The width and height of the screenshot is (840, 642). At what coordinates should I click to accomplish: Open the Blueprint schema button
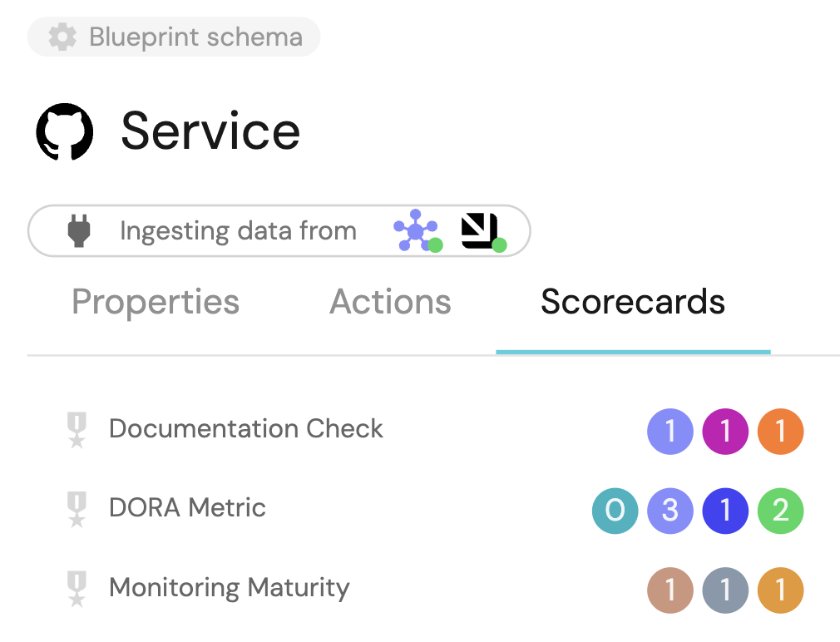click(x=174, y=37)
